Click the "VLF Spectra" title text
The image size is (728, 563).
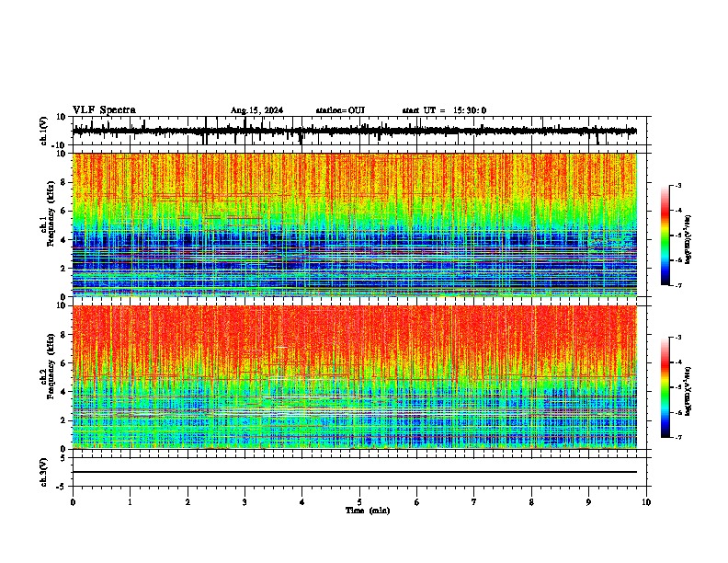[104, 110]
